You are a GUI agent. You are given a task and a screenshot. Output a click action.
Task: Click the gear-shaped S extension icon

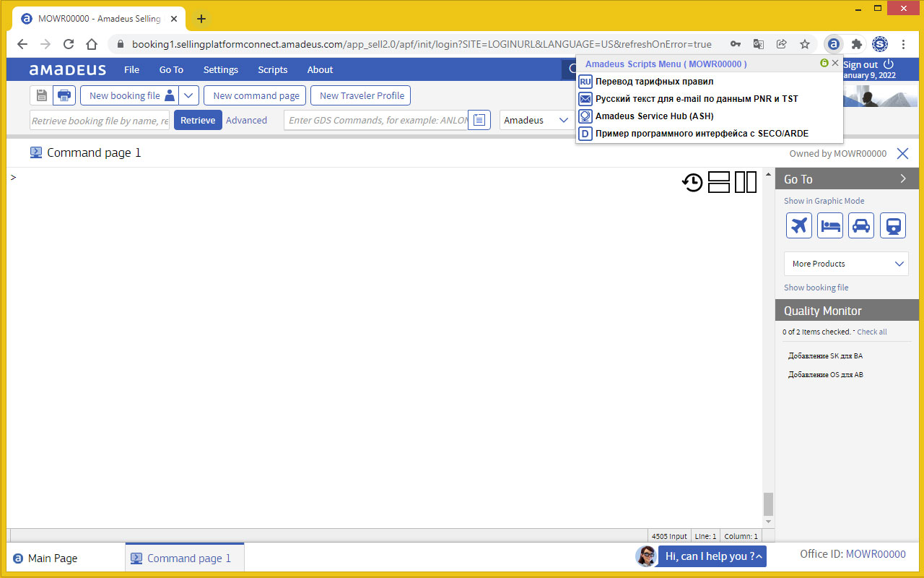point(880,44)
